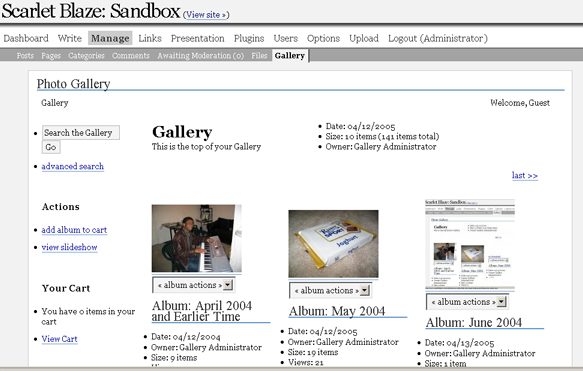The image size is (583, 371).
Task: Select the Gallery subtab
Action: pyautogui.click(x=290, y=56)
